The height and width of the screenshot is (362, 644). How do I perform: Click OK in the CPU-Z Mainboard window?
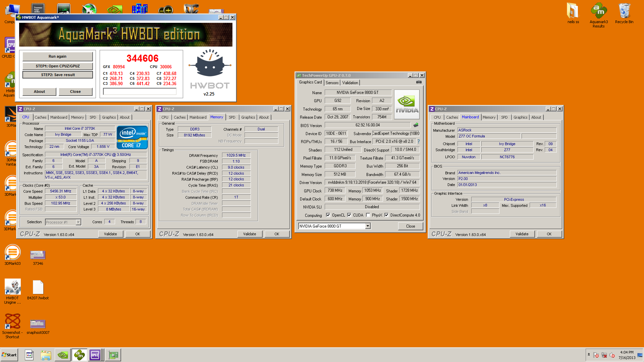pyautogui.click(x=549, y=234)
